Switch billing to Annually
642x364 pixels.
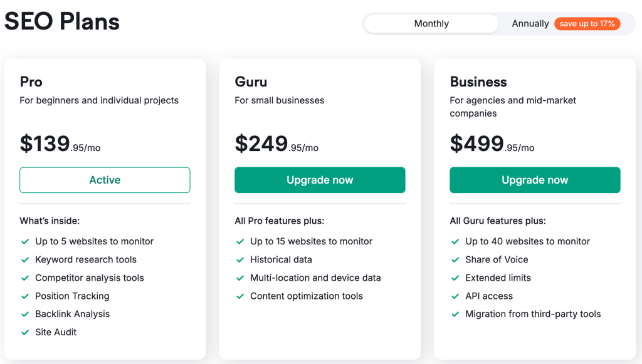point(530,23)
